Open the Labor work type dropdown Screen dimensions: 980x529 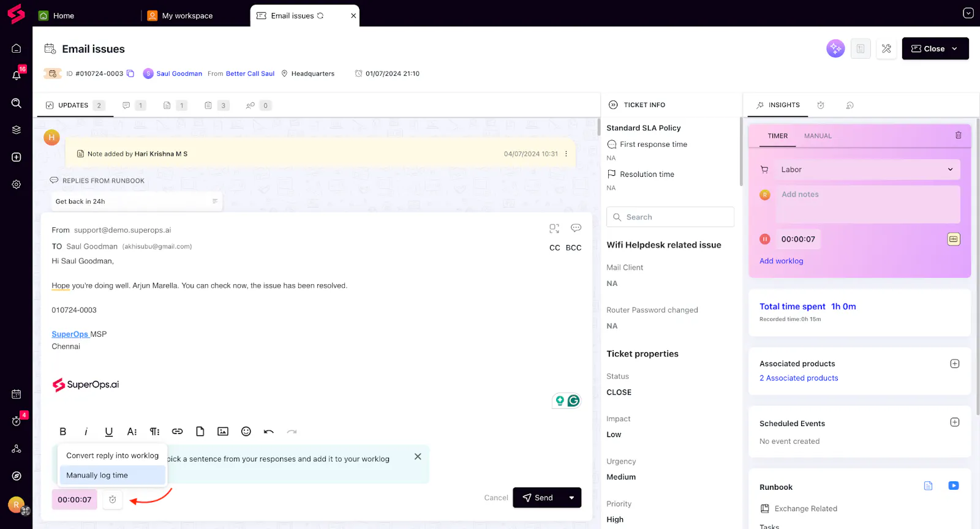(x=868, y=170)
